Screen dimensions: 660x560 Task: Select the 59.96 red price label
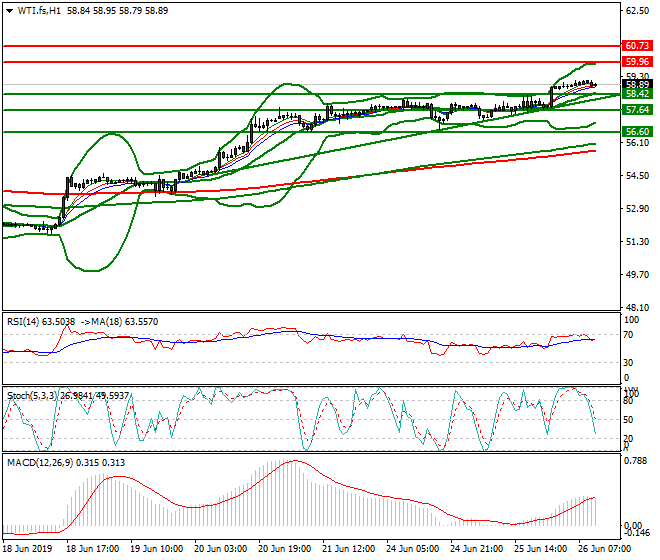tap(637, 62)
